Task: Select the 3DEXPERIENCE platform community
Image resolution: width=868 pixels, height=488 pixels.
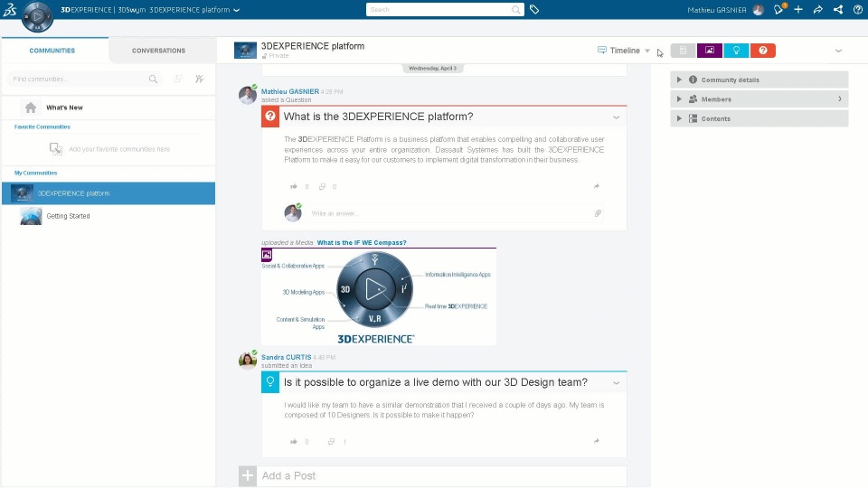Action: 108,193
